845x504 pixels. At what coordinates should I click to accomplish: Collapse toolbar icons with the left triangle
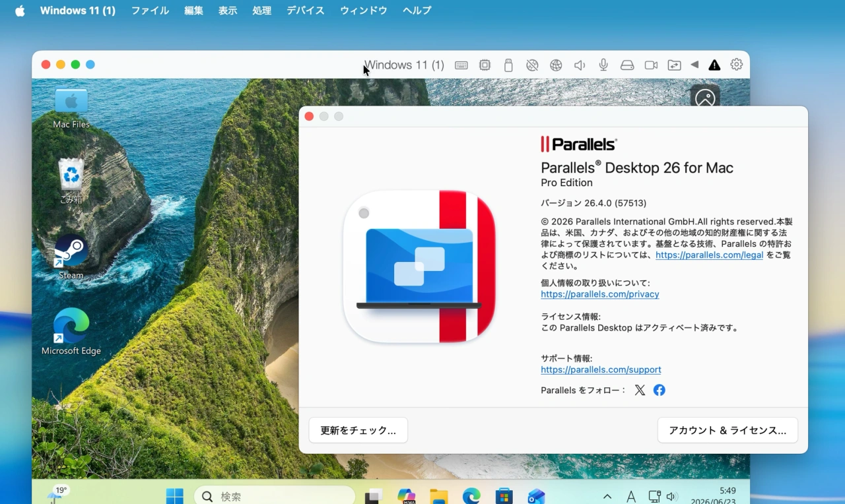coord(694,65)
